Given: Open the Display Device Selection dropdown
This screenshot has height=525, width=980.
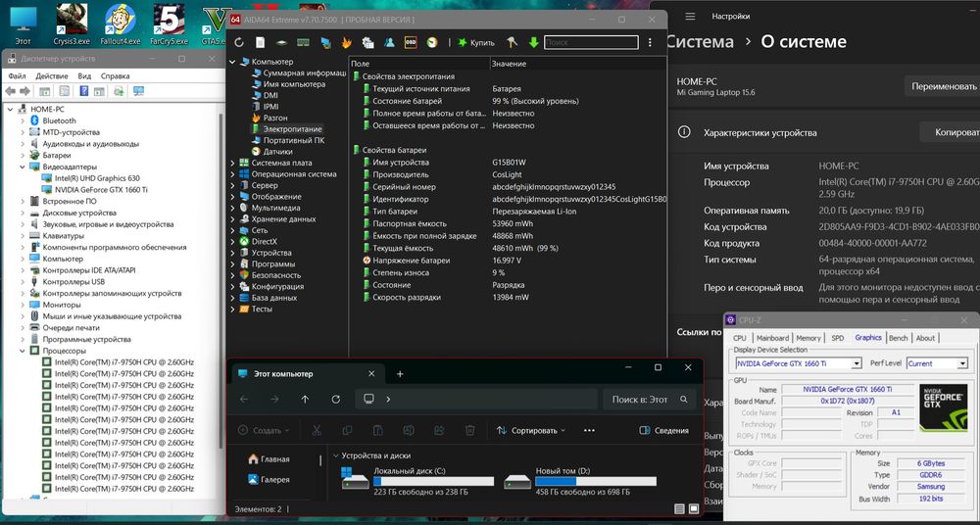Looking at the screenshot, I should tap(856, 363).
